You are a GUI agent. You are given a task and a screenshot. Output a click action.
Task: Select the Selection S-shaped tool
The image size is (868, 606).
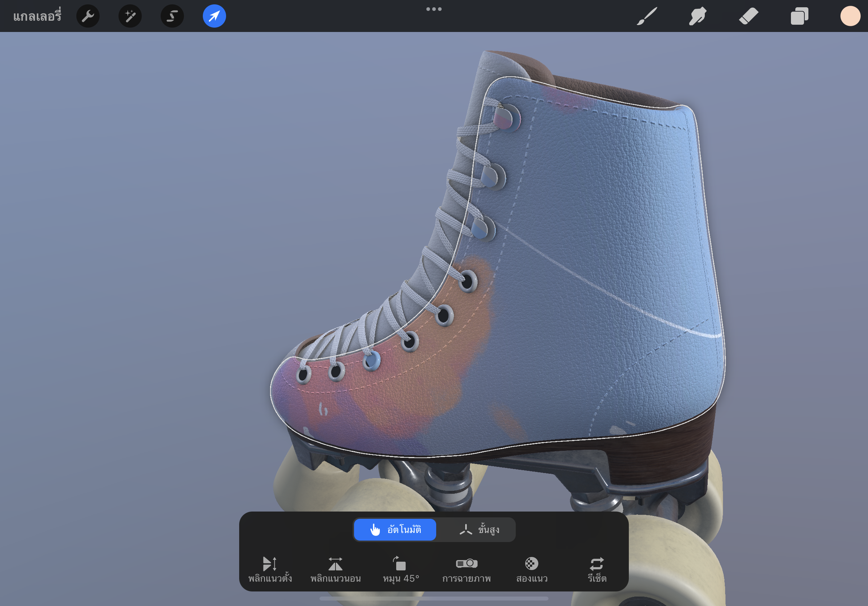172,16
